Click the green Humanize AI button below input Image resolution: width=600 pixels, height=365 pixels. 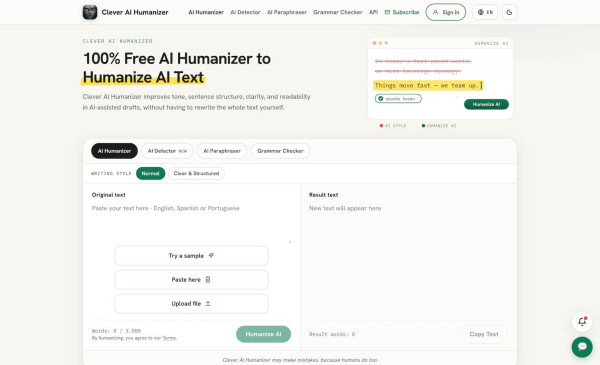click(263, 334)
